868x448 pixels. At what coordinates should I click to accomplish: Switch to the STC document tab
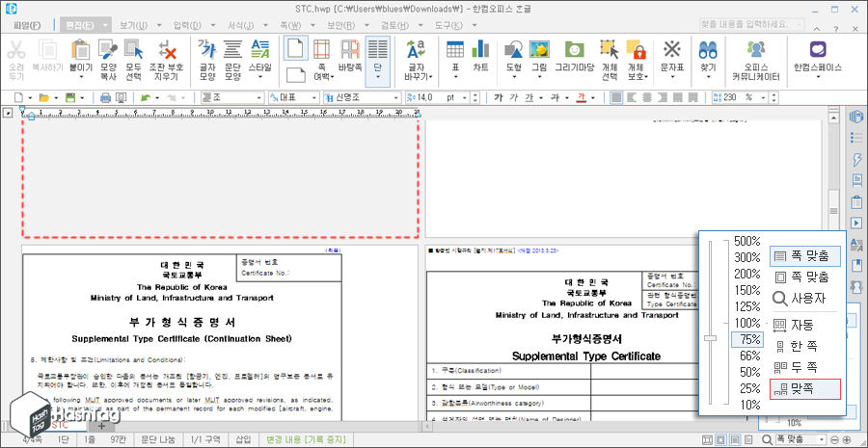pos(61,425)
